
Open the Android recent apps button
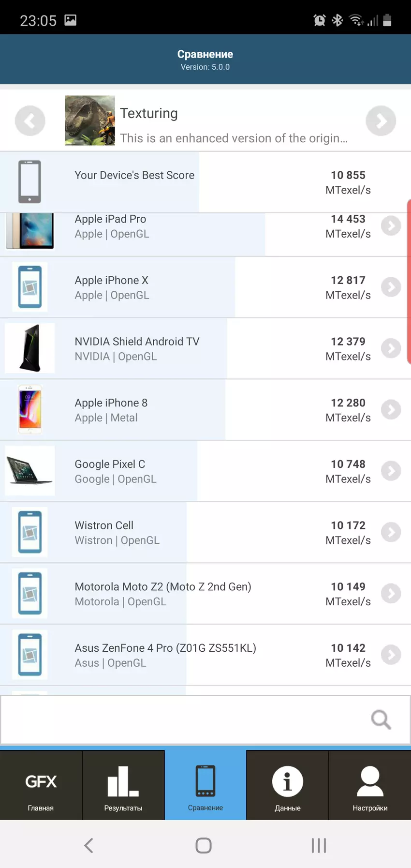click(319, 845)
